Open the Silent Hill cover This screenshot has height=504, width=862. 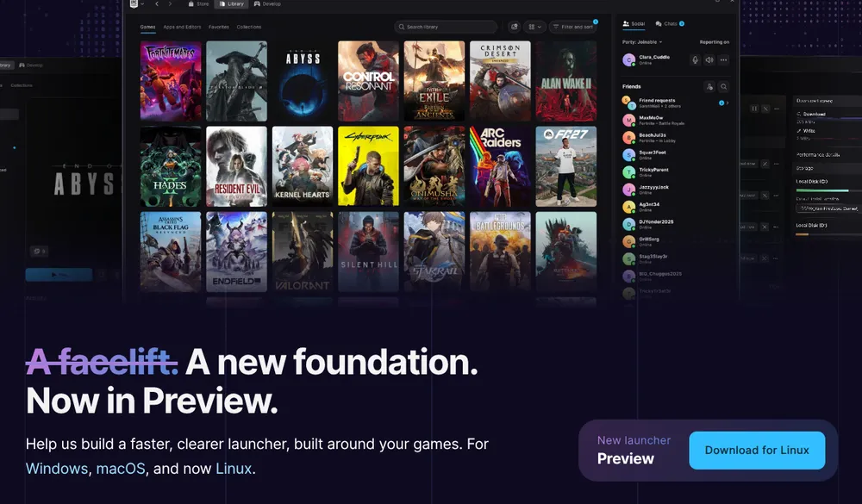(x=368, y=252)
